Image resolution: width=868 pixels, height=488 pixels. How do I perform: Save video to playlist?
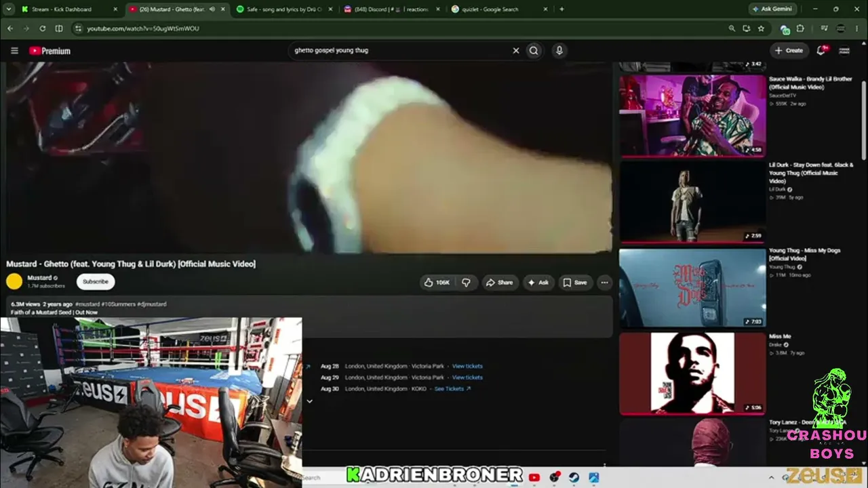click(575, 283)
